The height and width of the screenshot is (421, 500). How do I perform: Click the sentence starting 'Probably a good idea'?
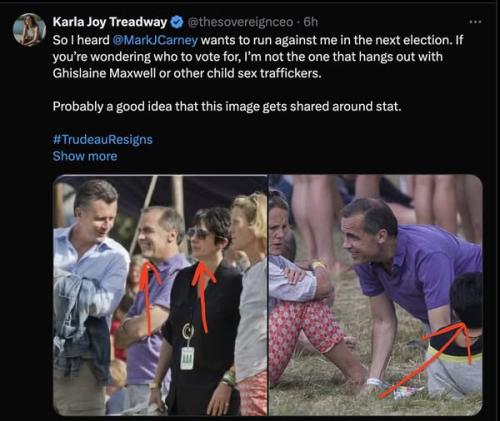[227, 107]
